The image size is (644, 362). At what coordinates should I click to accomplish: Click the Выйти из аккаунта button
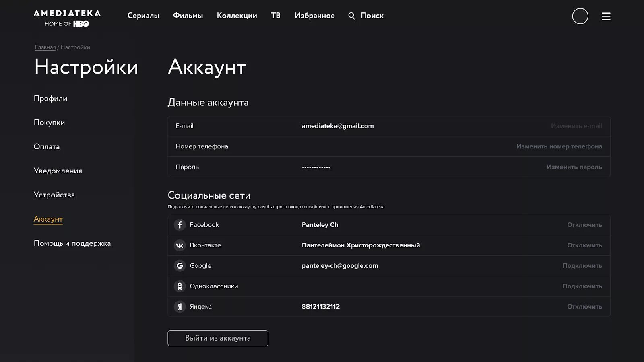tap(218, 338)
